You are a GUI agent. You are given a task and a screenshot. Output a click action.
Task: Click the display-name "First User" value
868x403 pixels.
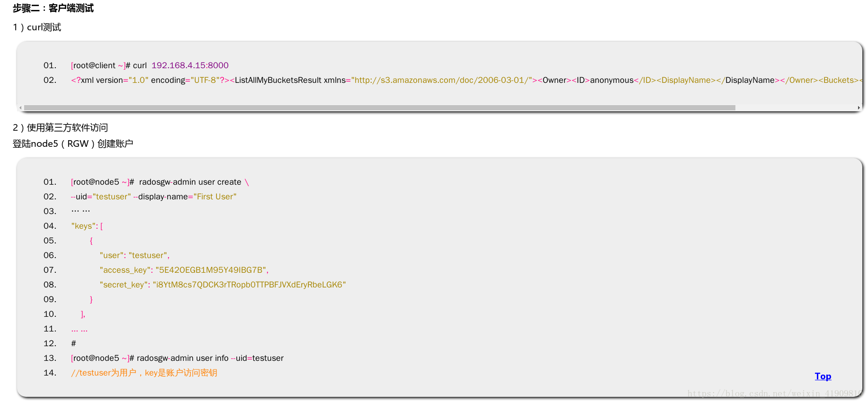point(215,197)
